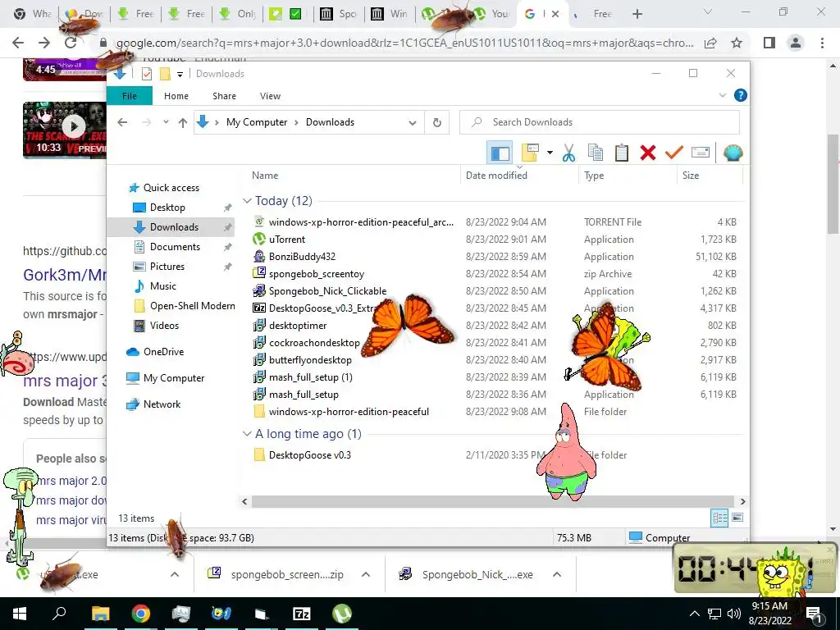Refresh the Downloads folder view
This screenshot has height=630, width=840.
tap(437, 123)
